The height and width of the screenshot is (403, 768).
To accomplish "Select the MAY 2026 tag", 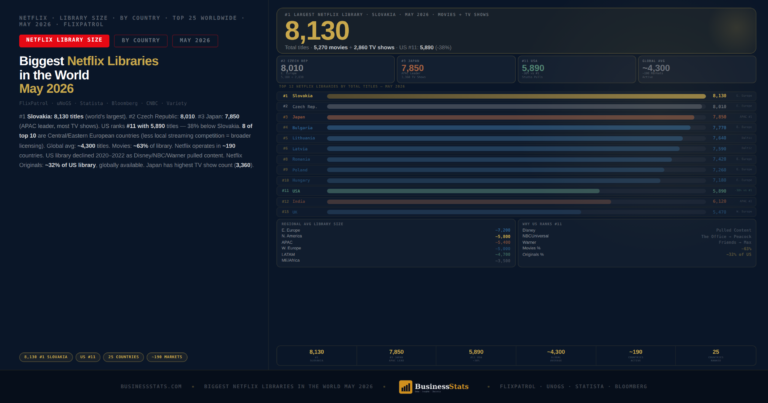I will [195, 41].
